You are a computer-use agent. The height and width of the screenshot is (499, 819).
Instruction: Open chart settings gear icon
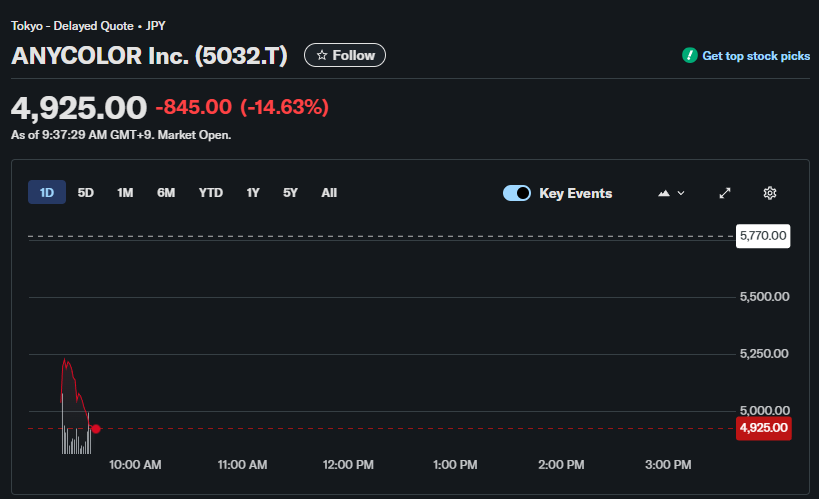coord(769,193)
